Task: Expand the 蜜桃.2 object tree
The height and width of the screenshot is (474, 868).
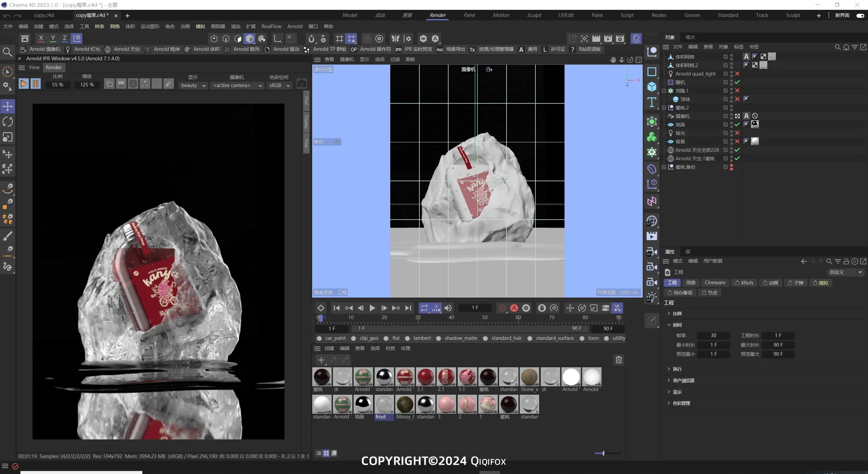Action: pyautogui.click(x=664, y=108)
